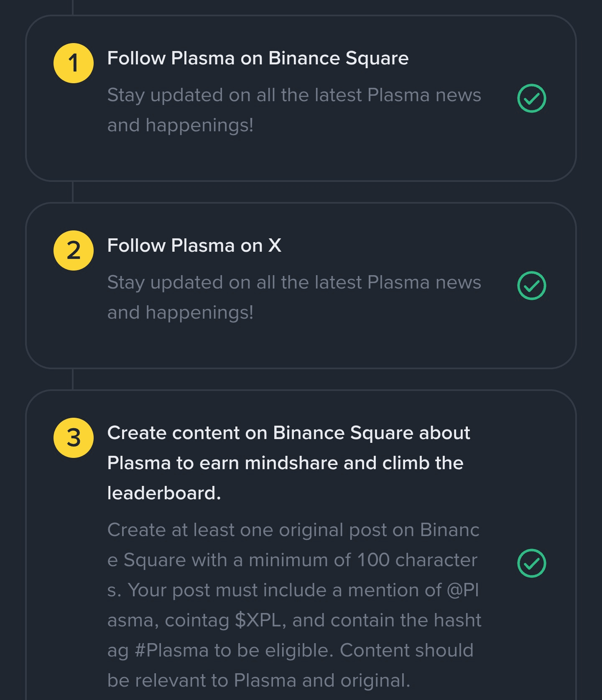Image resolution: width=602 pixels, height=700 pixels.
Task: Click the yellow step 1 badge
Action: [x=74, y=63]
